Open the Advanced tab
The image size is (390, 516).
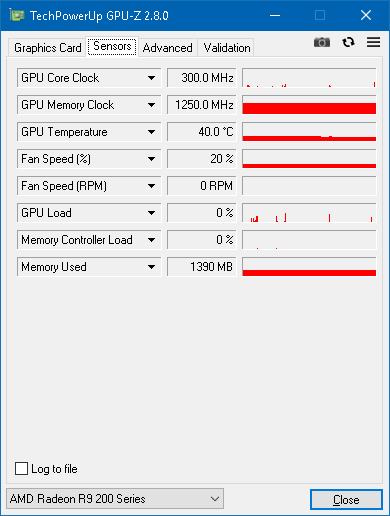click(167, 48)
